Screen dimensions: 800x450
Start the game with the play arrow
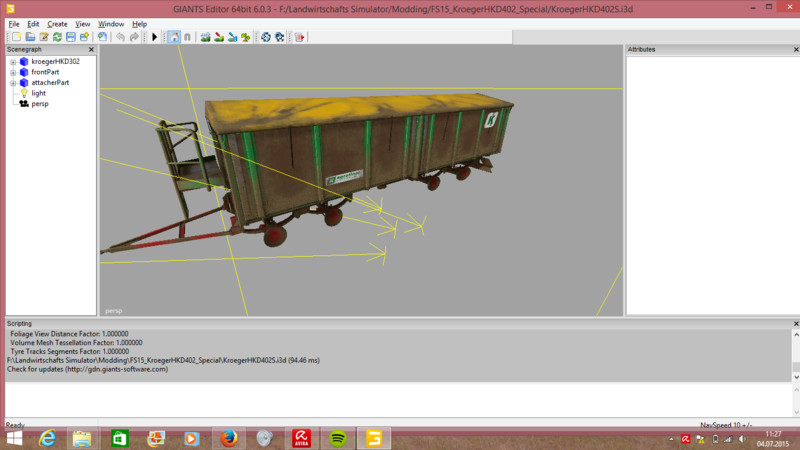tap(155, 37)
